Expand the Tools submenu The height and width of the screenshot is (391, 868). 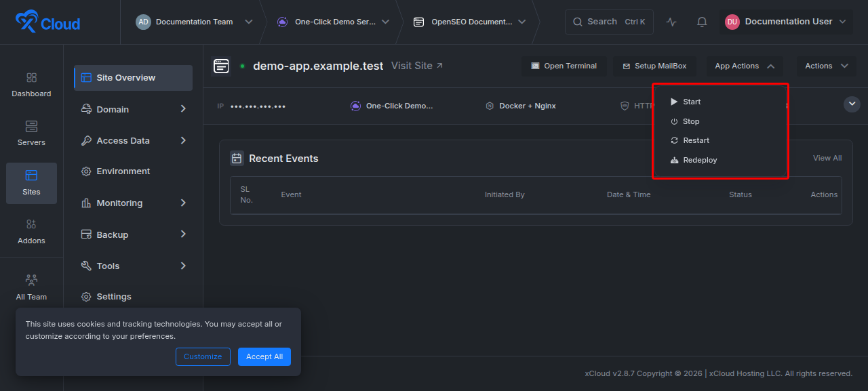(x=183, y=266)
